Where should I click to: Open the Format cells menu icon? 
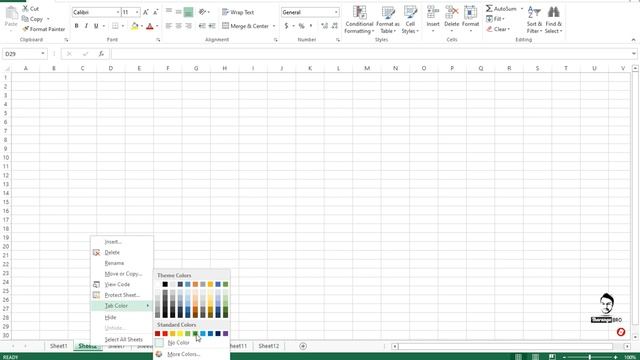point(470,13)
